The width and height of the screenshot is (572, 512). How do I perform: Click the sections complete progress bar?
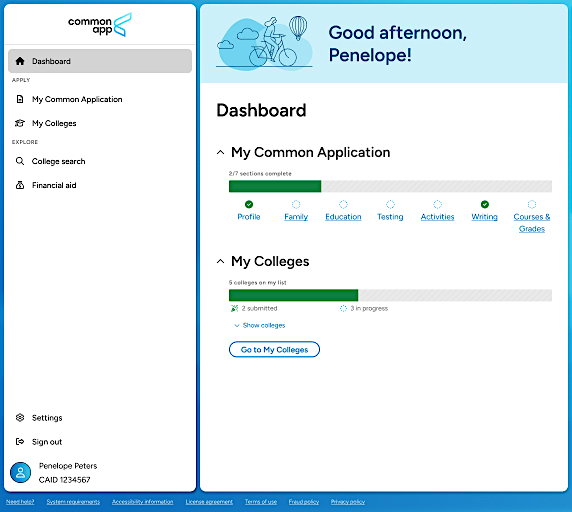390,186
